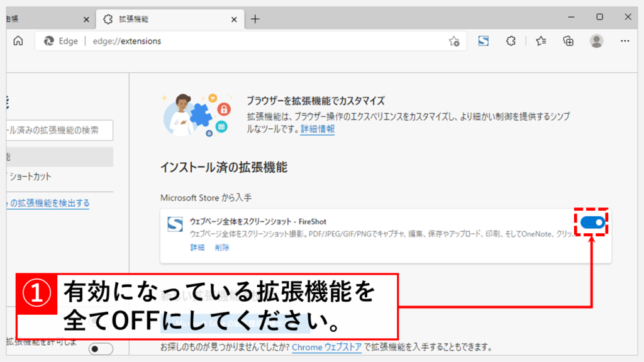Image resolution: width=644 pixels, height=362 pixels.
Task: Close the 拡張機能 tab
Action: pos(234,19)
